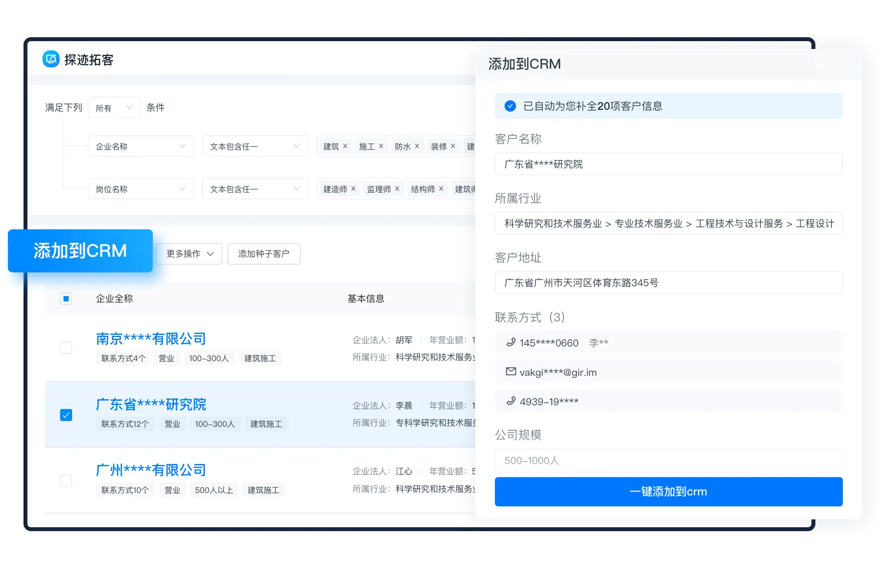Screen dimensions: 884x588
Task: Delete the 装修 tag via its X
Action: click(453, 146)
